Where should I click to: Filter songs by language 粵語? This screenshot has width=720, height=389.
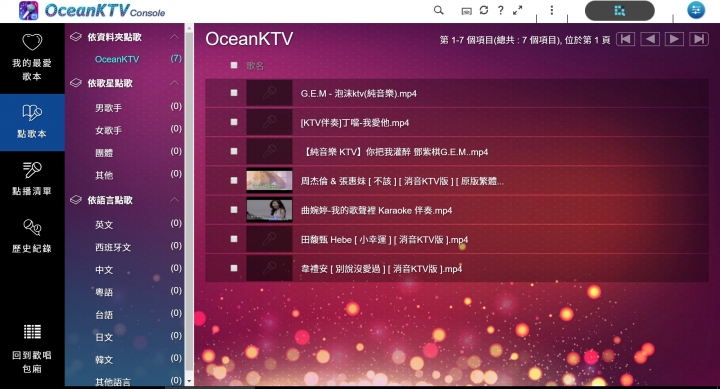click(104, 292)
